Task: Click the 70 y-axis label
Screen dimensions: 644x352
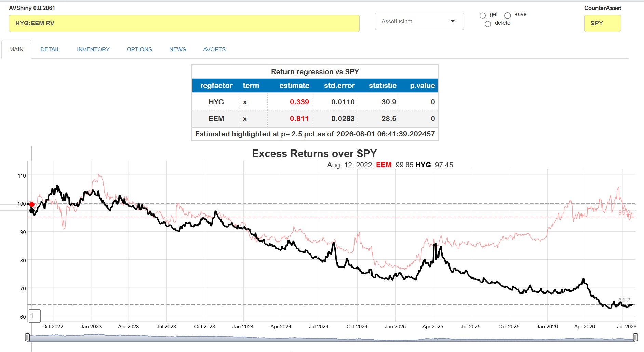Action: (23, 289)
